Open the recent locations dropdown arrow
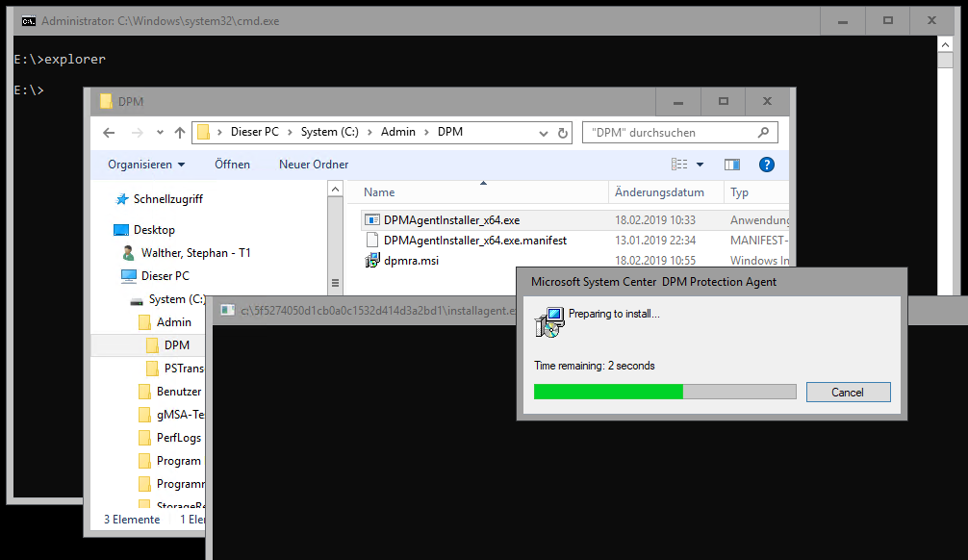This screenshot has height=560, width=968. 160,133
